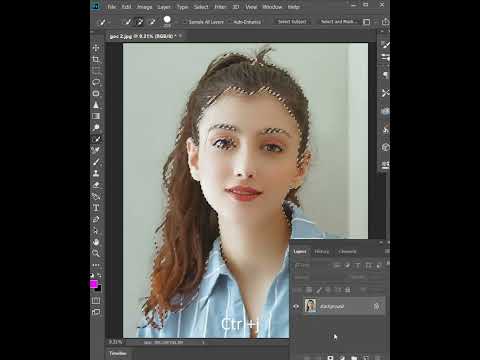
Task: Toggle lock image pixels brush icon
Action: point(319,290)
